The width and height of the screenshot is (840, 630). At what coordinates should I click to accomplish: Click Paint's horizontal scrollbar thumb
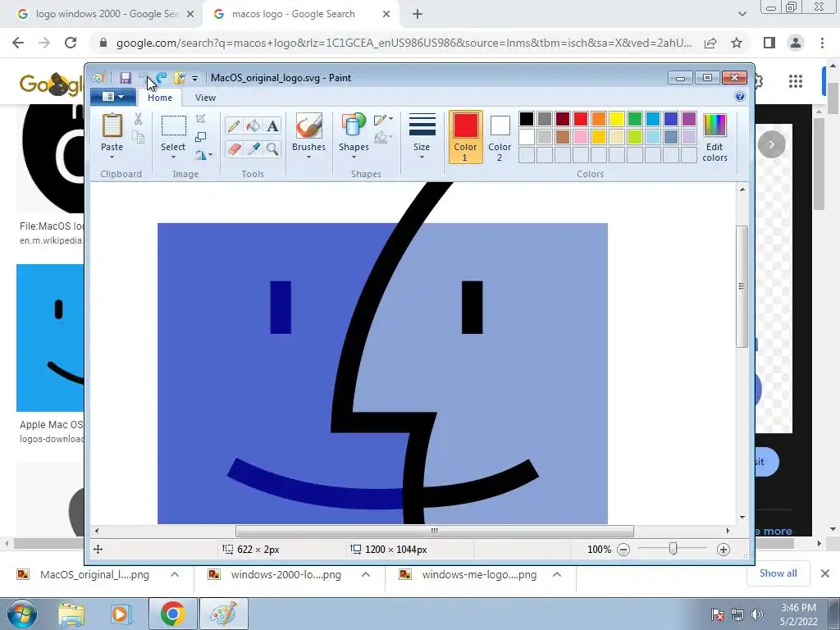pos(435,531)
